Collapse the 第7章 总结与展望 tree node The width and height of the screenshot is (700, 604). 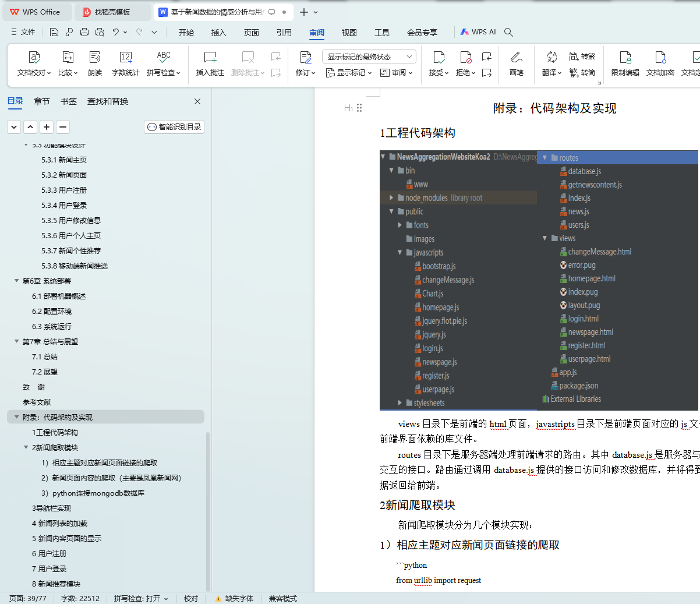point(16,341)
